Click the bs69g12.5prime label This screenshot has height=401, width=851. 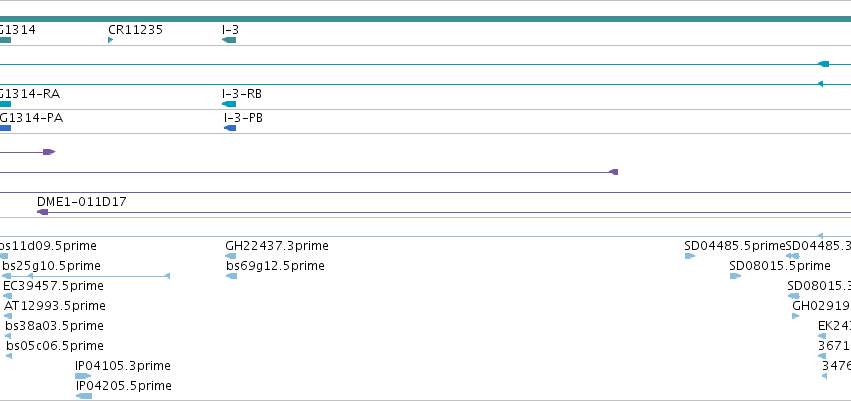tap(275, 266)
